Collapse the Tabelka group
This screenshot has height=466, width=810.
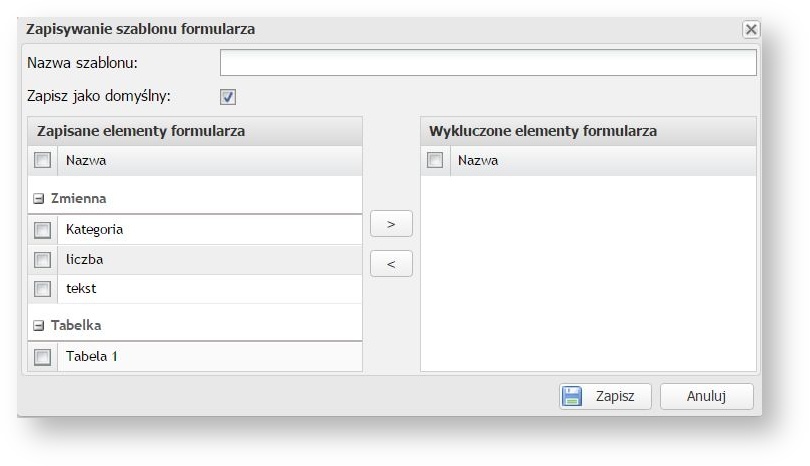tap(39, 325)
